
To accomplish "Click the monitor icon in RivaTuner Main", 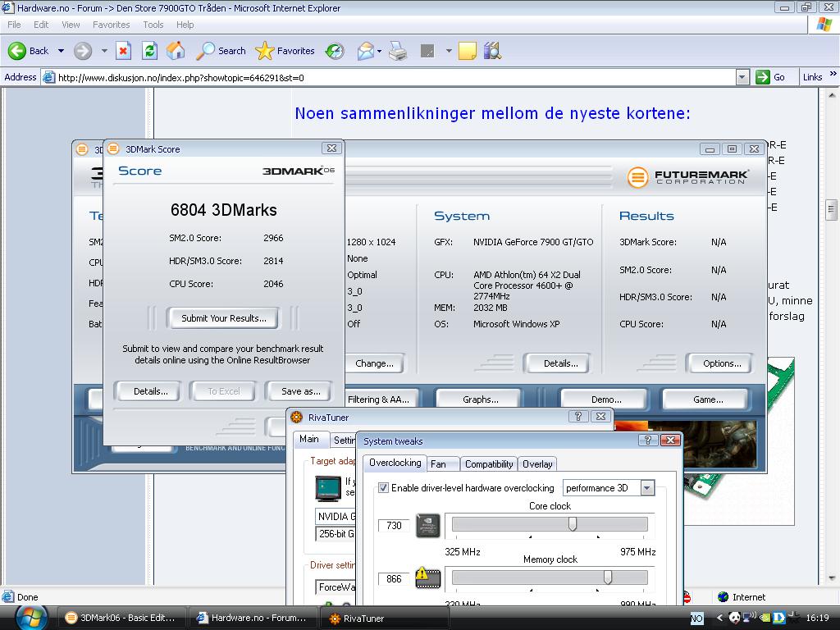I will click(x=328, y=487).
